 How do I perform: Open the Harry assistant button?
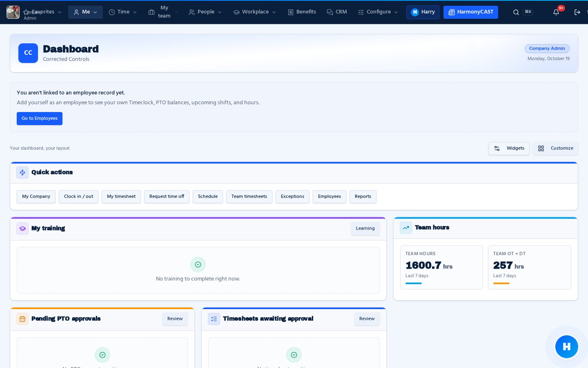coord(423,12)
